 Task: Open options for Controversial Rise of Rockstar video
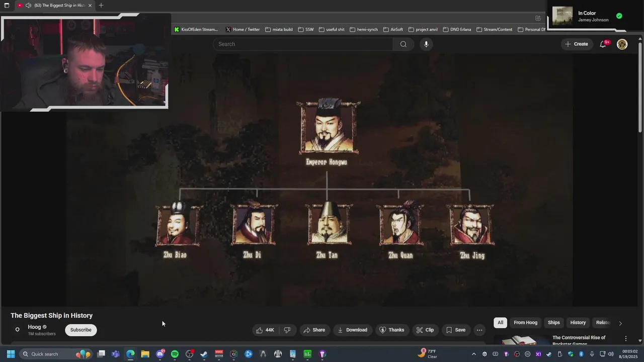point(626,339)
